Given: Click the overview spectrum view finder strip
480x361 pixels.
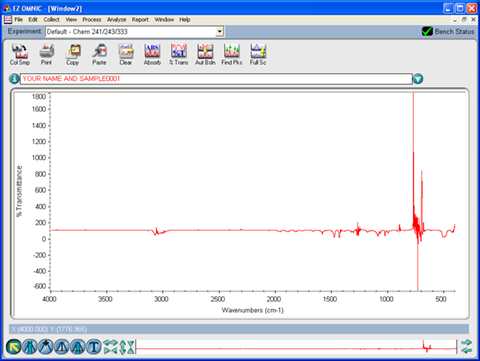Looking at the screenshot, I should coord(296,347).
